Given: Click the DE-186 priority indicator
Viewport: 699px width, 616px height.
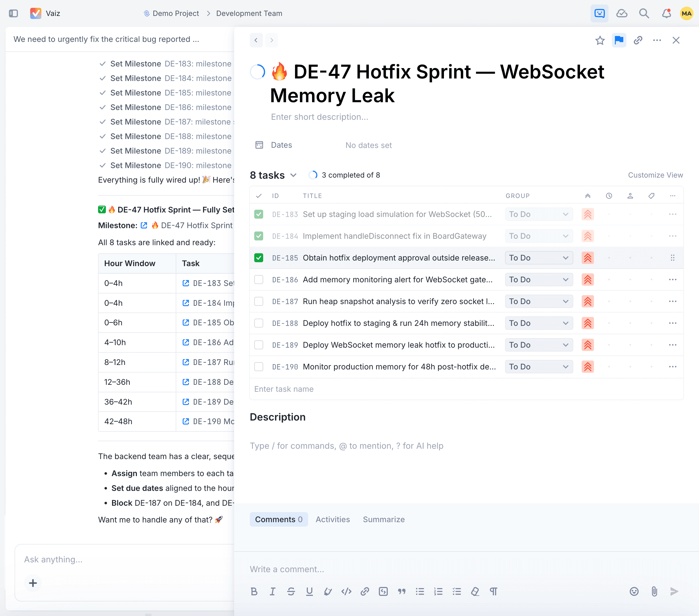Looking at the screenshot, I should point(588,280).
